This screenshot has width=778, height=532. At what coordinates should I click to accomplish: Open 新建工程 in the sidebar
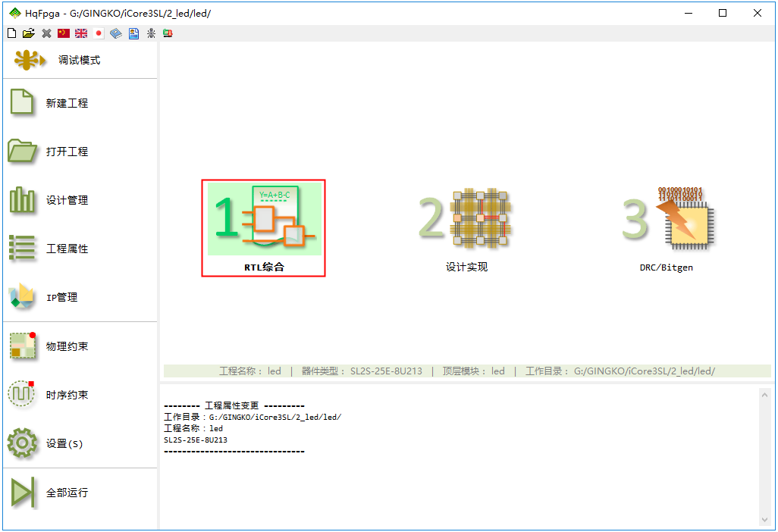(x=67, y=103)
